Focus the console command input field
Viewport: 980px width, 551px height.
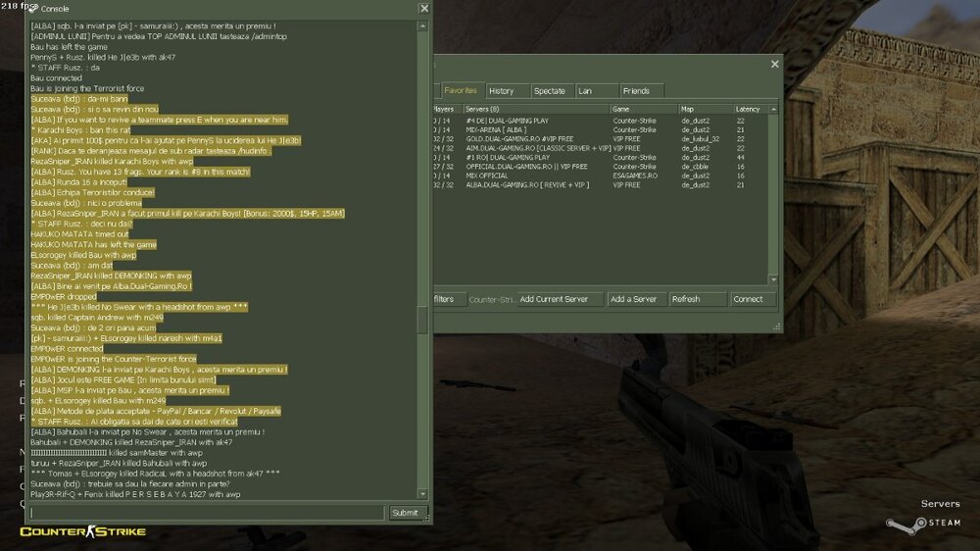point(206,513)
